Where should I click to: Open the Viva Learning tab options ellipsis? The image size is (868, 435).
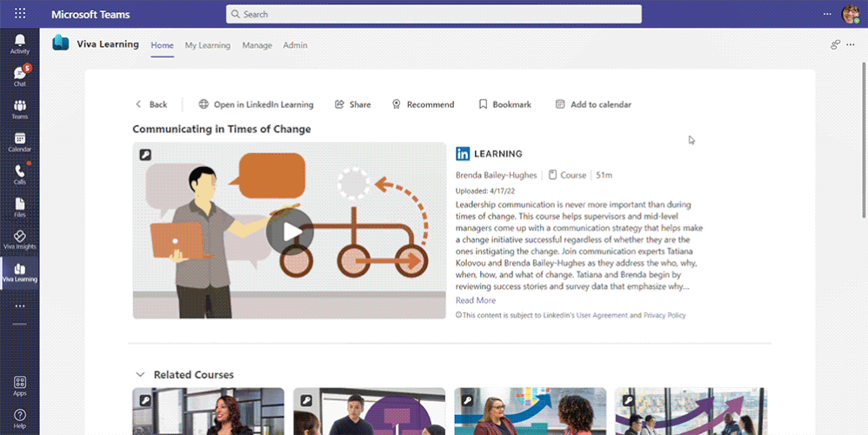[x=851, y=45]
